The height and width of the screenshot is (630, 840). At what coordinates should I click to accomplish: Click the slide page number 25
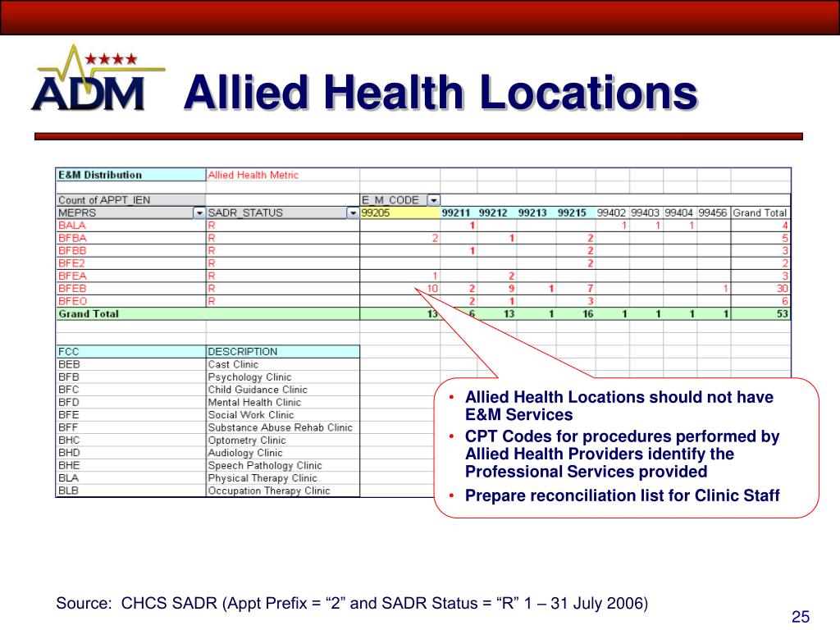(801, 617)
